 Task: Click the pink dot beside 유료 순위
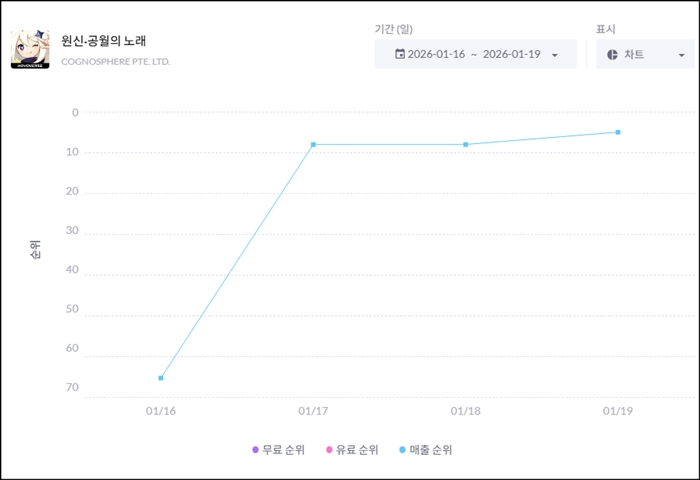point(329,450)
